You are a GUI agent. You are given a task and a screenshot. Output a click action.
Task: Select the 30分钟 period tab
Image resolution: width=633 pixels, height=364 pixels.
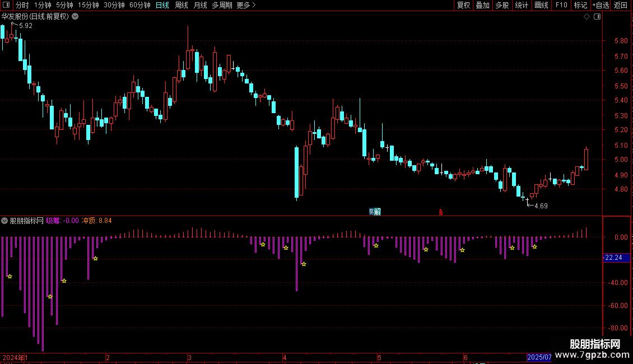point(114,5)
